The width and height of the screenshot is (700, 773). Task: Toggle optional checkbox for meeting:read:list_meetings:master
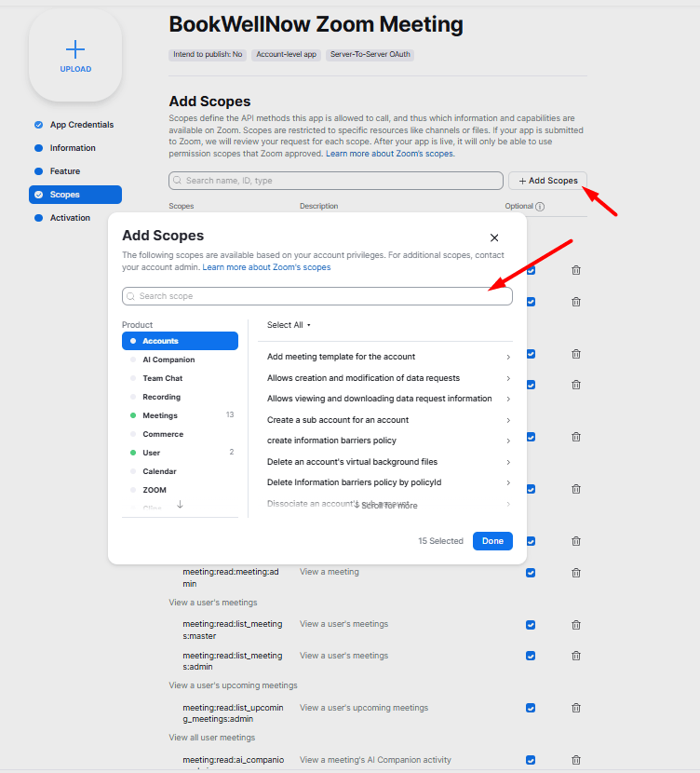[x=531, y=625]
